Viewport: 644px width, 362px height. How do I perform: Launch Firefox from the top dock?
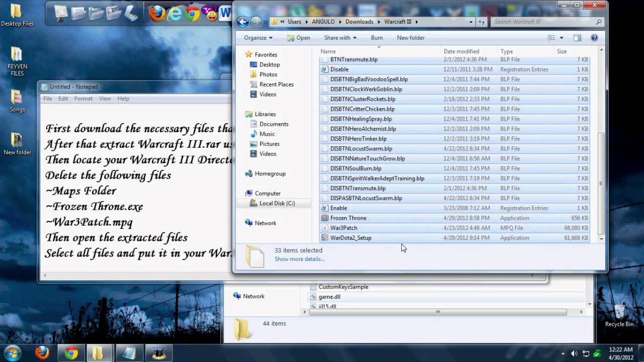pyautogui.click(x=157, y=14)
